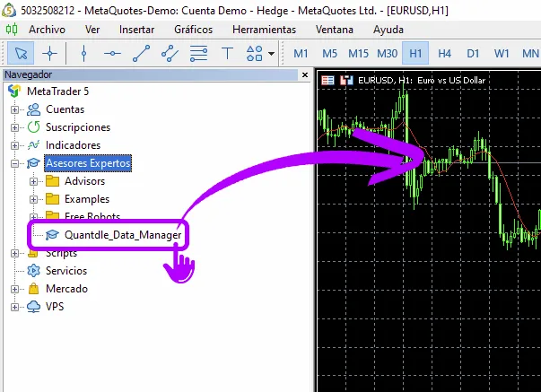The width and height of the screenshot is (541, 392).
Task: Select the Servicios item
Action: coord(66,271)
